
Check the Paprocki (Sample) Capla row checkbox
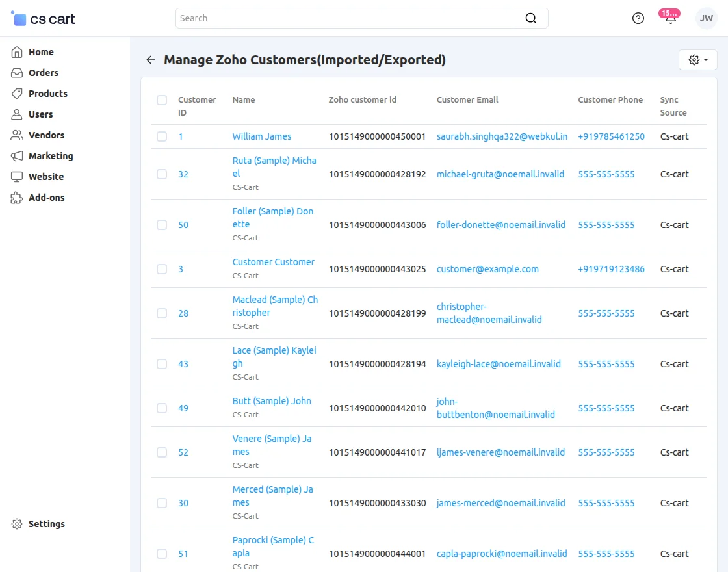pos(162,554)
